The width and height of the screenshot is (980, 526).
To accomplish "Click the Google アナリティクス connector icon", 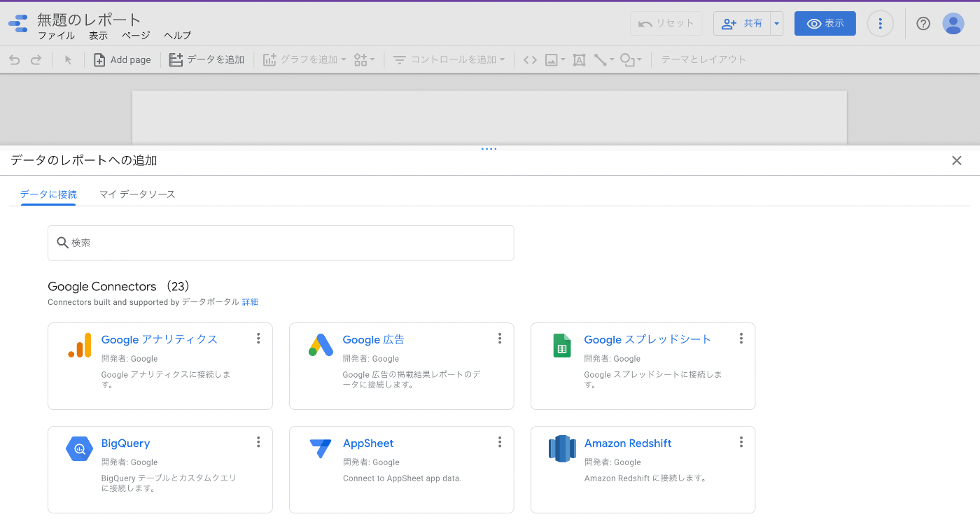I will pyautogui.click(x=79, y=346).
